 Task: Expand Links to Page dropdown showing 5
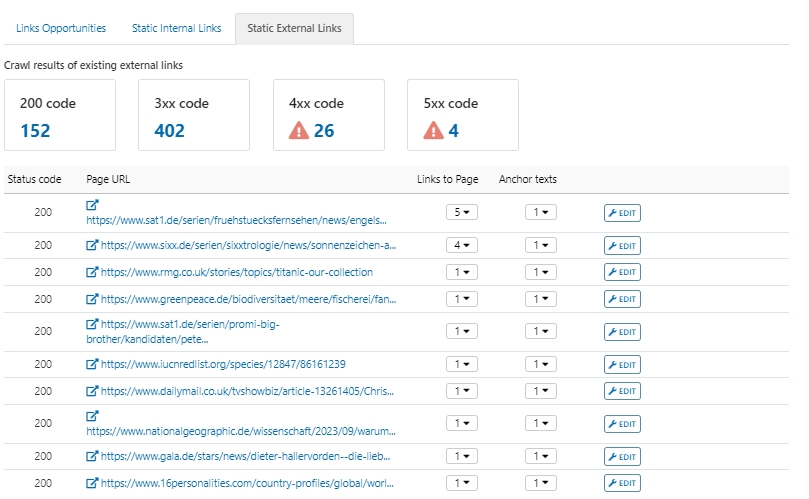462,212
